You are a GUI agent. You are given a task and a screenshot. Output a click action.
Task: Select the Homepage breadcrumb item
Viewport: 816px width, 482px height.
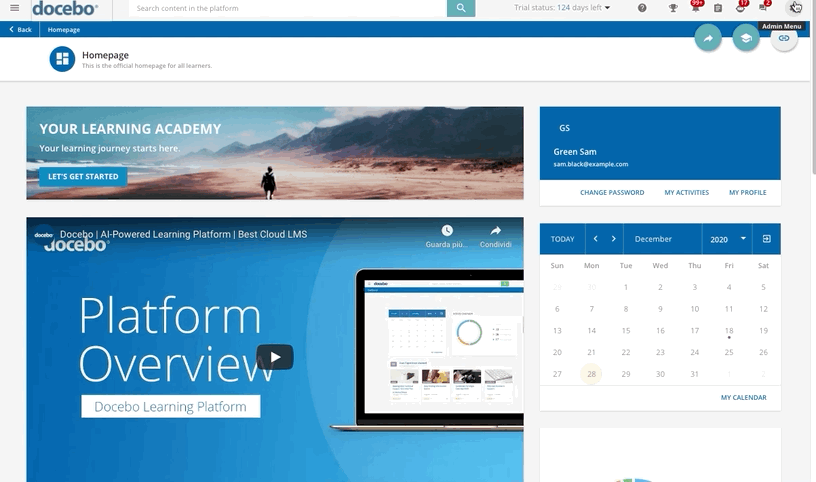64,30
